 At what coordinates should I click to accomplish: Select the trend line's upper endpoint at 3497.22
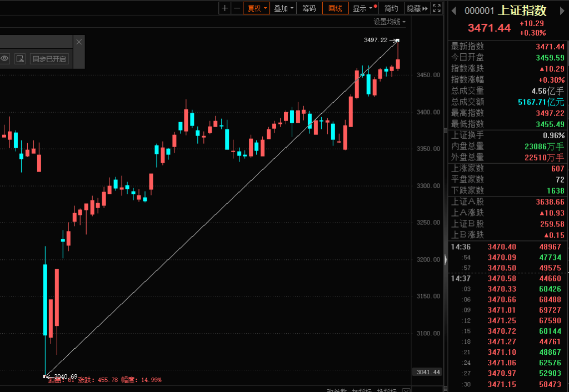[x=398, y=40]
